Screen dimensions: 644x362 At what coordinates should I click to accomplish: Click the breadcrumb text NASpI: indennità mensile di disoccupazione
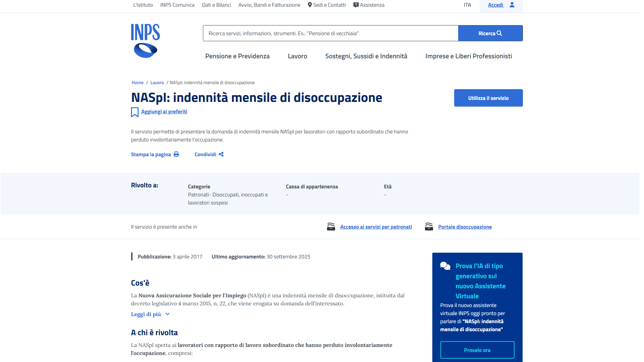[x=212, y=82]
